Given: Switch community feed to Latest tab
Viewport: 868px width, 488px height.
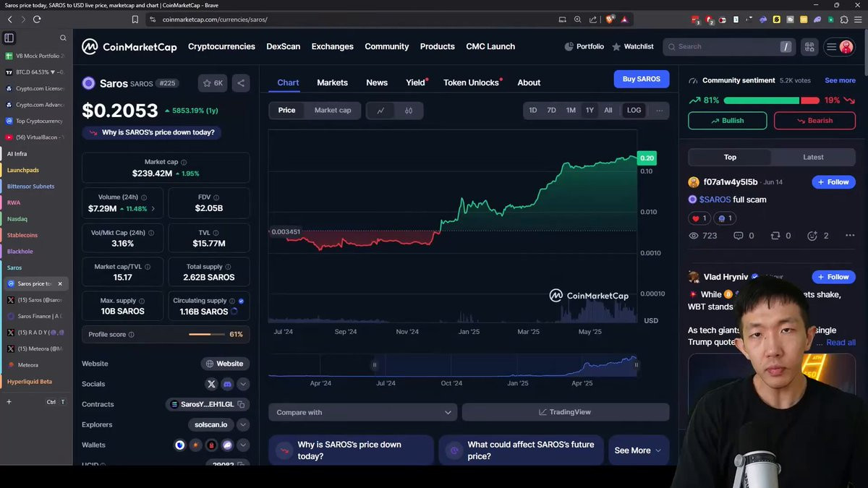Looking at the screenshot, I should (813, 157).
